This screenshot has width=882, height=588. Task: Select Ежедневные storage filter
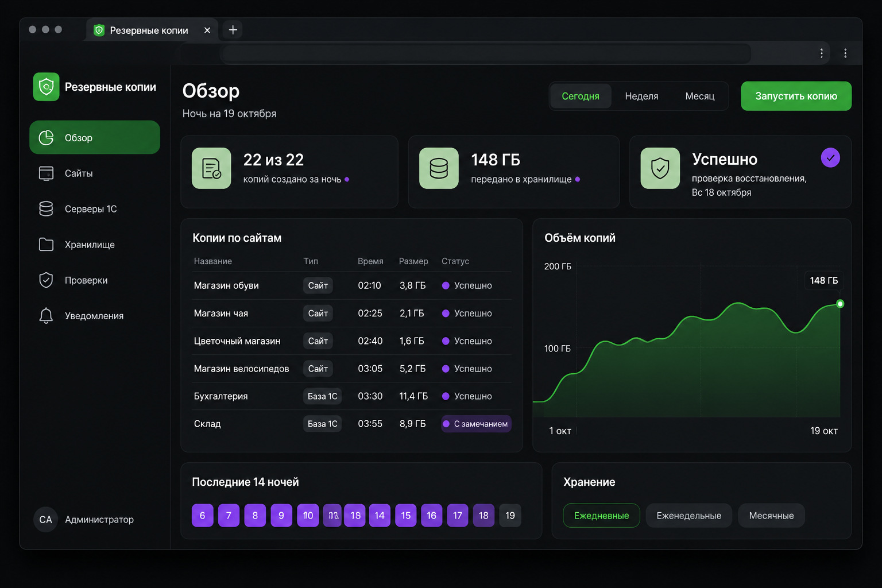[601, 516]
